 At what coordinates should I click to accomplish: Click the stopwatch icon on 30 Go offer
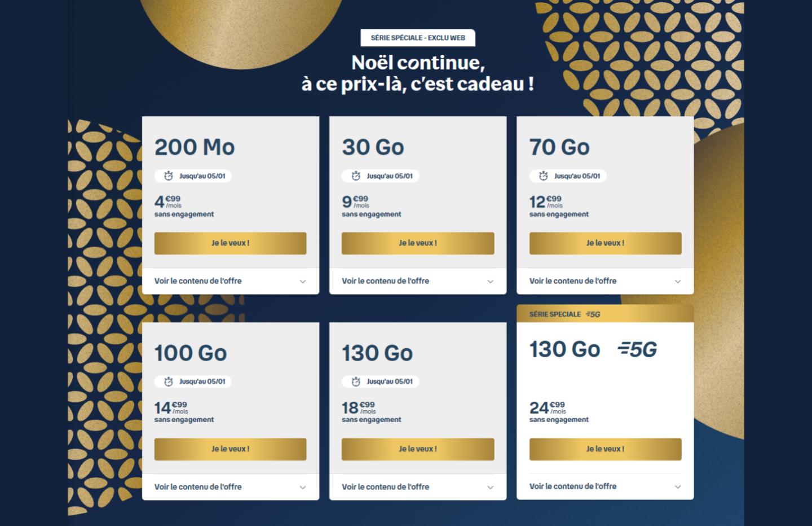[x=355, y=176]
